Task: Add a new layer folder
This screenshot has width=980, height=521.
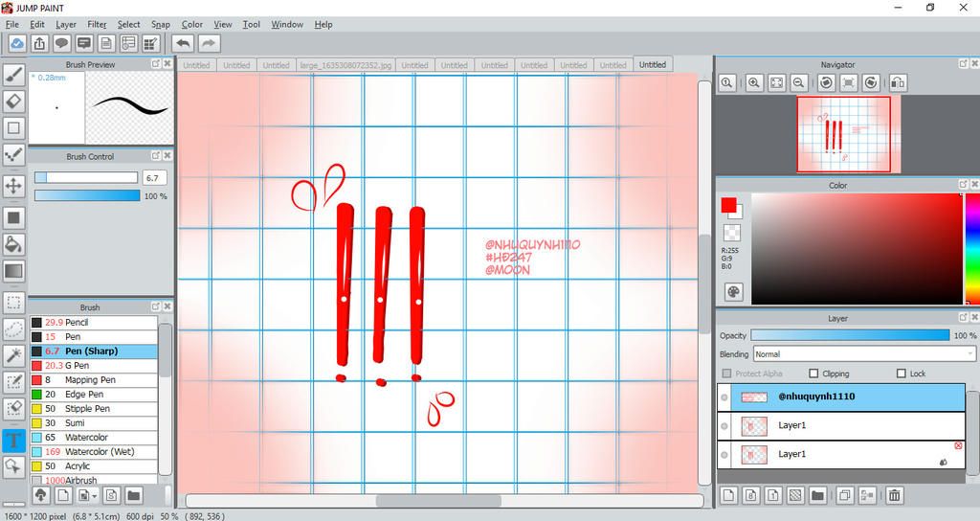Action: [817, 495]
